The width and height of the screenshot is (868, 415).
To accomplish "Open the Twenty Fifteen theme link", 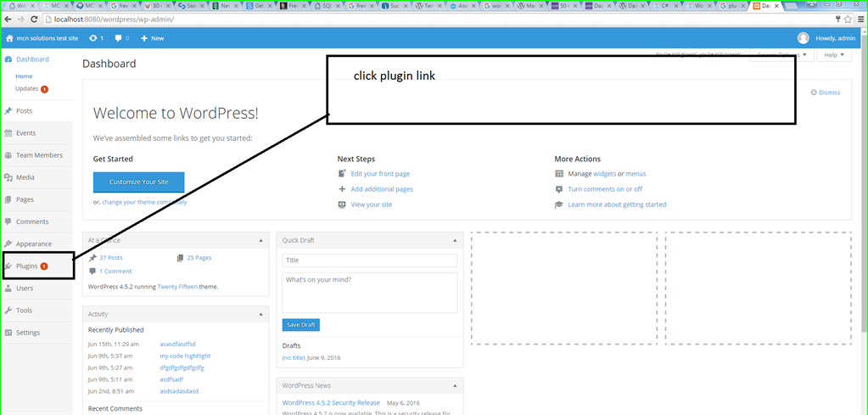I will coord(177,287).
